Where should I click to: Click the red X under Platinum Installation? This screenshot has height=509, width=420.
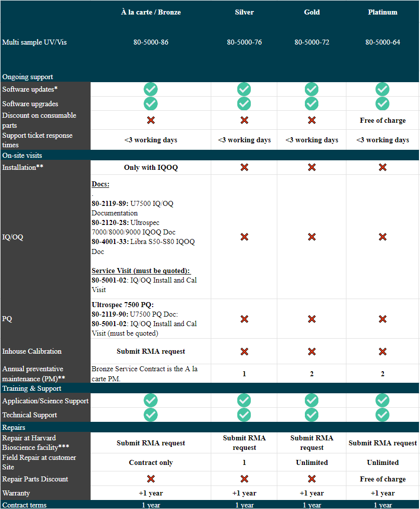(382, 167)
